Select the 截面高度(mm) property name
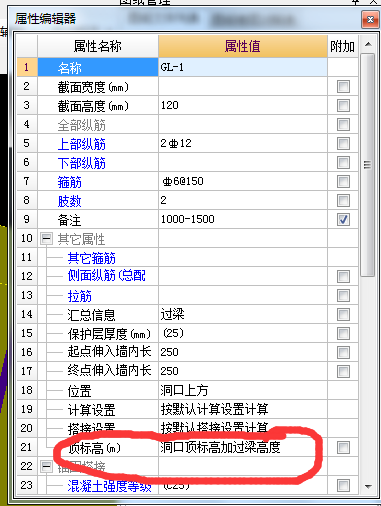This screenshot has width=381, height=506. [x=93, y=106]
